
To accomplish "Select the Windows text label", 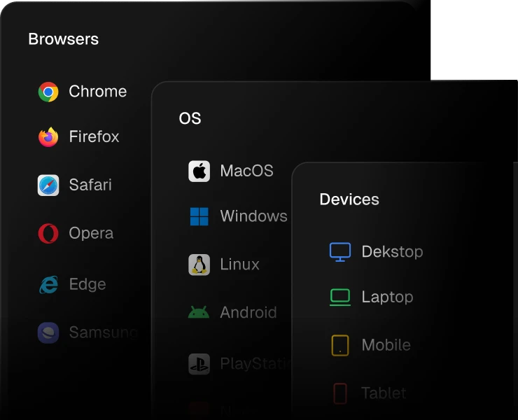I will [x=253, y=216].
